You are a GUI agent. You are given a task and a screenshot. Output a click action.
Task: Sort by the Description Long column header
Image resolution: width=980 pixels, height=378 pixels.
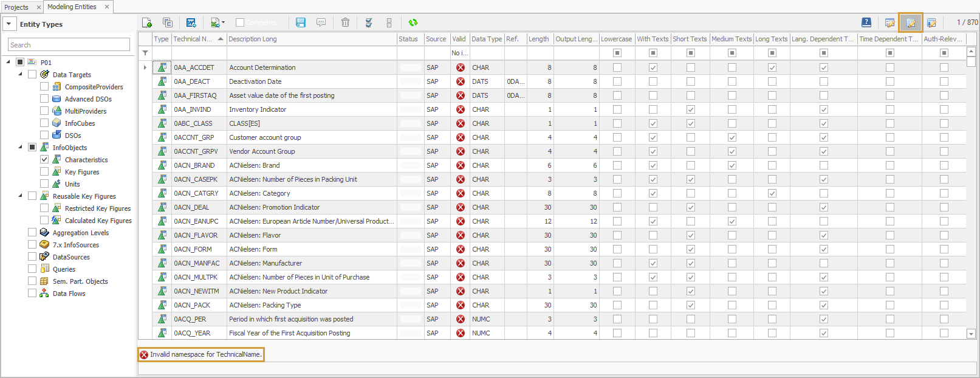311,39
